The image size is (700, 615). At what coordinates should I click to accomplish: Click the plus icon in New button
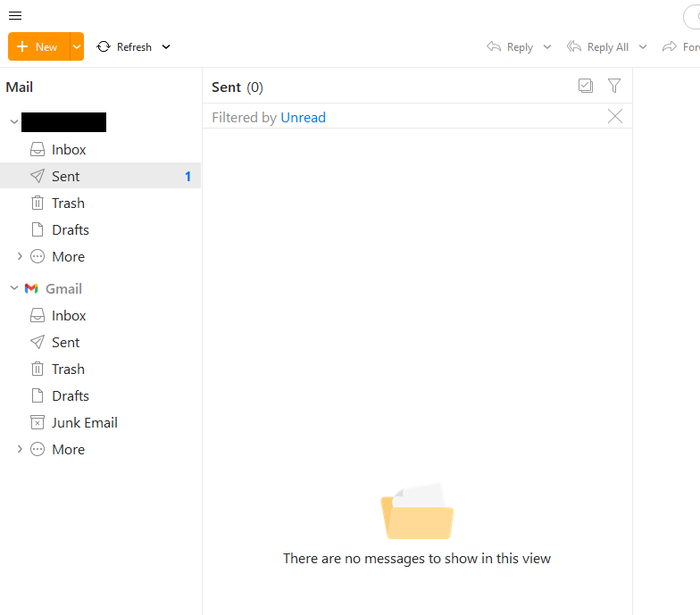coord(22,46)
